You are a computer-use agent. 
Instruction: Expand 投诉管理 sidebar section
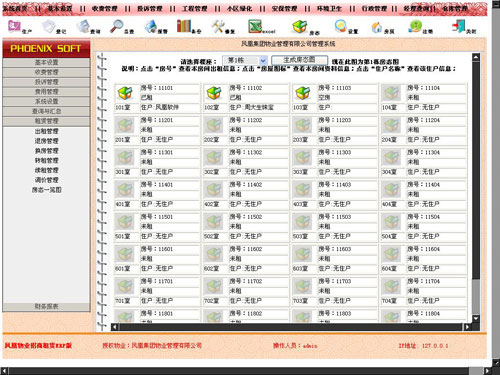(x=46, y=82)
